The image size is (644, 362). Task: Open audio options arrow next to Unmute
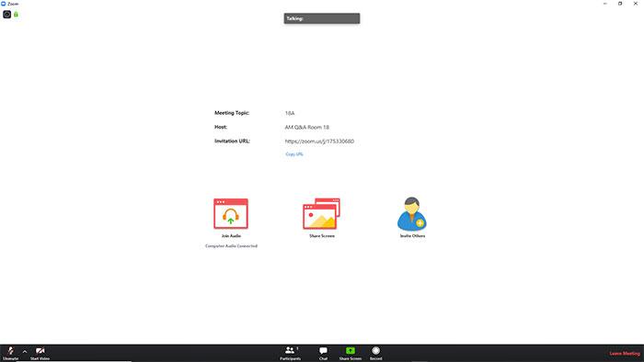pos(25,352)
